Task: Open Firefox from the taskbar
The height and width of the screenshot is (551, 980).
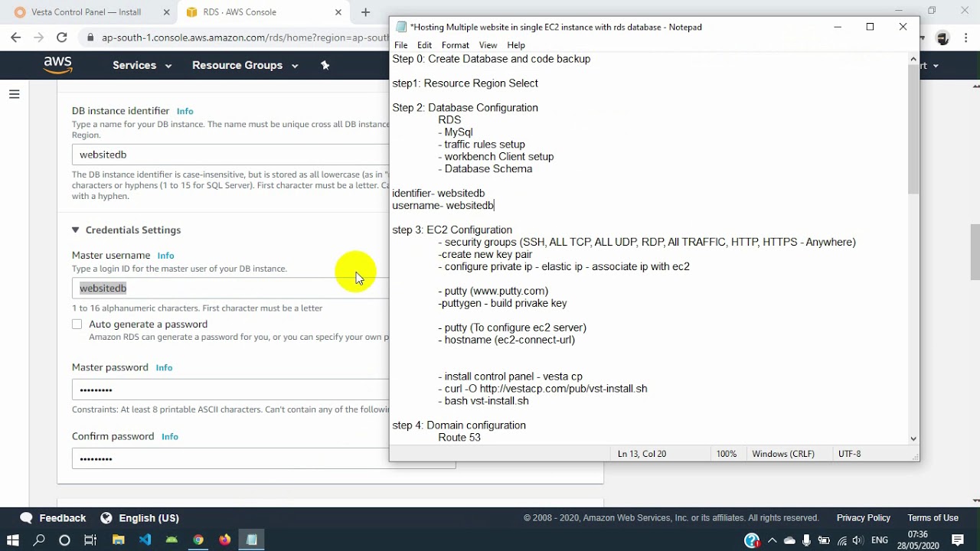Action: pyautogui.click(x=224, y=540)
